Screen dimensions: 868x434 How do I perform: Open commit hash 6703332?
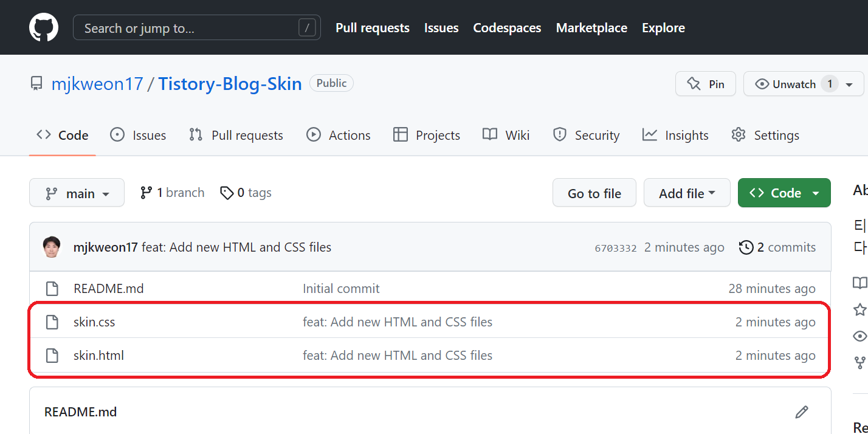click(616, 248)
